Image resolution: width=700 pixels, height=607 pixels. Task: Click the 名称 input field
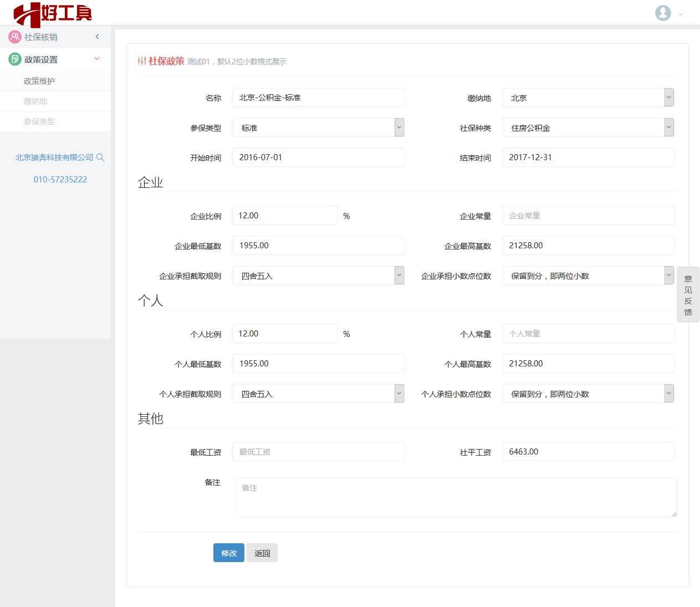pyautogui.click(x=318, y=98)
